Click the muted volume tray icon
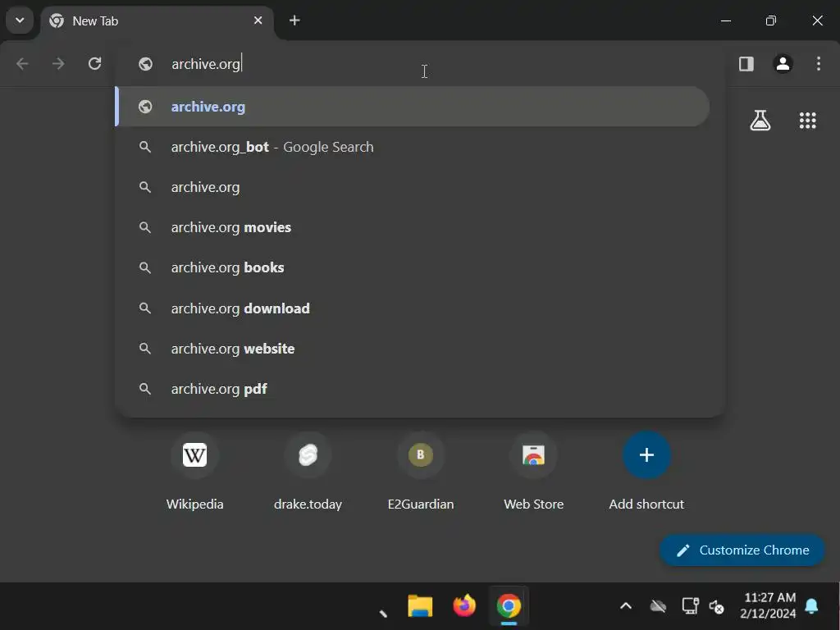 tap(717, 606)
